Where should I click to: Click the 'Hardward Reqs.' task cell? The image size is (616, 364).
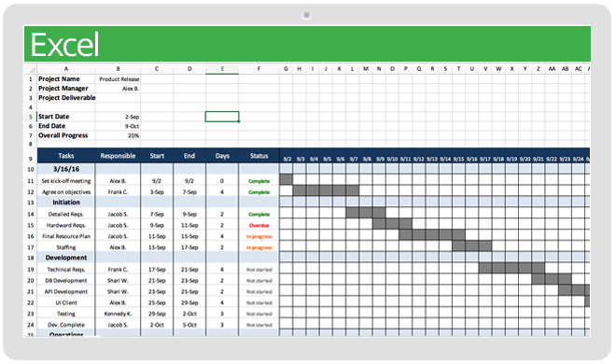pos(66,225)
